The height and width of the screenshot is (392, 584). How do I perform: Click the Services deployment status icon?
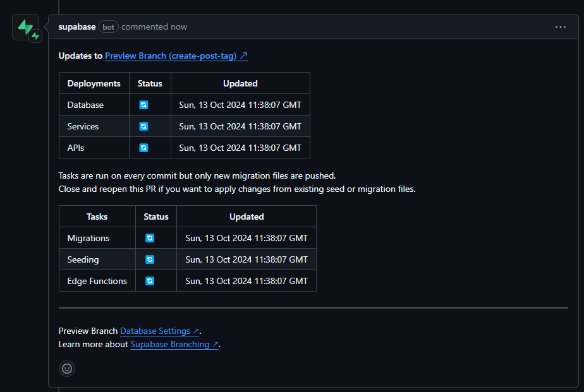click(x=143, y=126)
